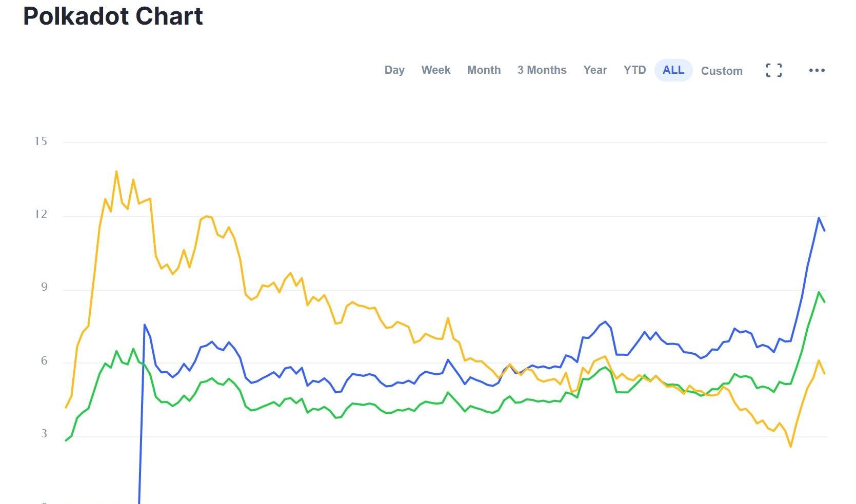Click the green line's rightmost peak
This screenshot has height=504, width=856.
pyautogui.click(x=819, y=292)
